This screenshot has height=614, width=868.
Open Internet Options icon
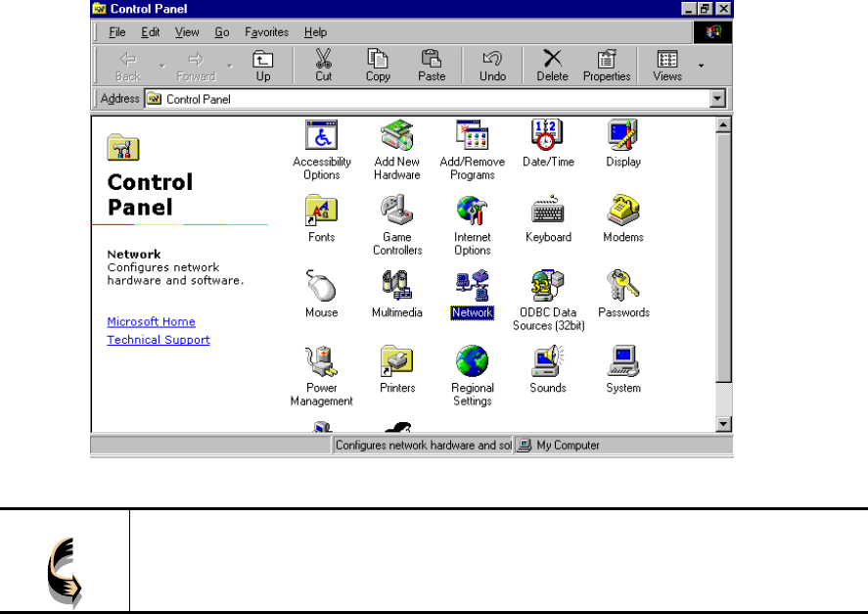pos(473,225)
